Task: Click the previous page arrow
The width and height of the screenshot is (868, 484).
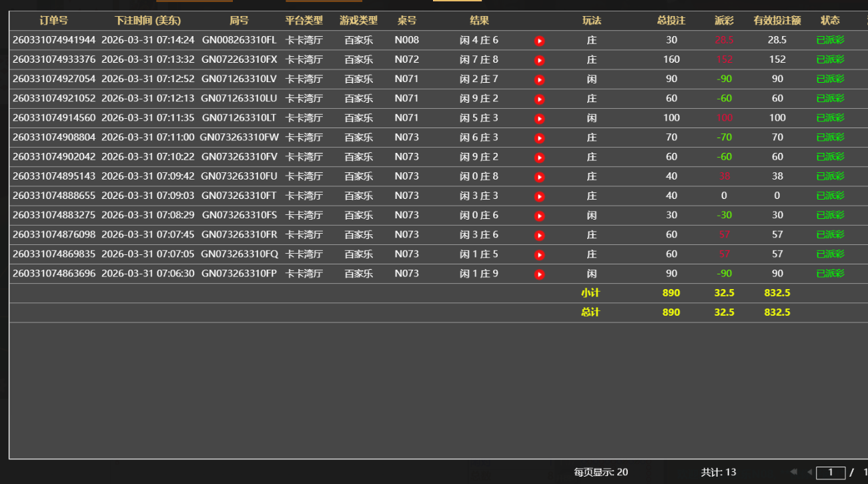Action: coord(809,472)
